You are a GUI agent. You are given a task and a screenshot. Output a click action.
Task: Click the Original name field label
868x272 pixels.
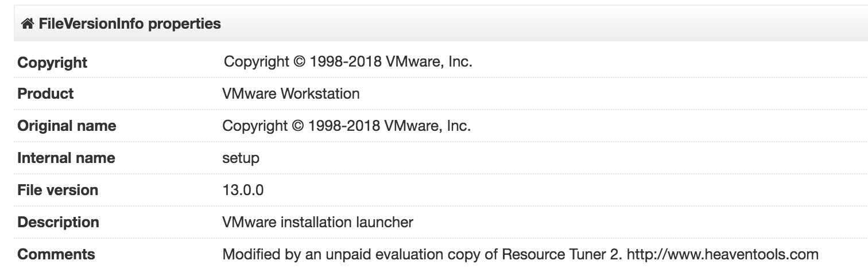pos(67,126)
